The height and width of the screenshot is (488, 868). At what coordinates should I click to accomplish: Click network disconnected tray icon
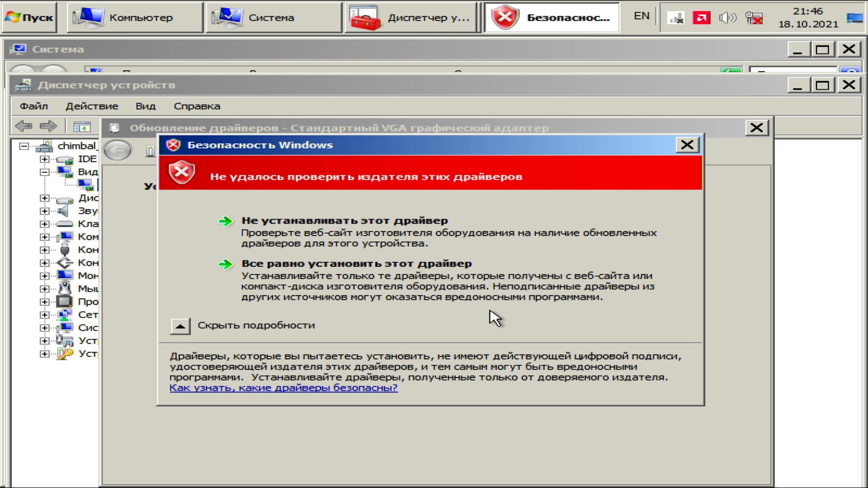754,18
